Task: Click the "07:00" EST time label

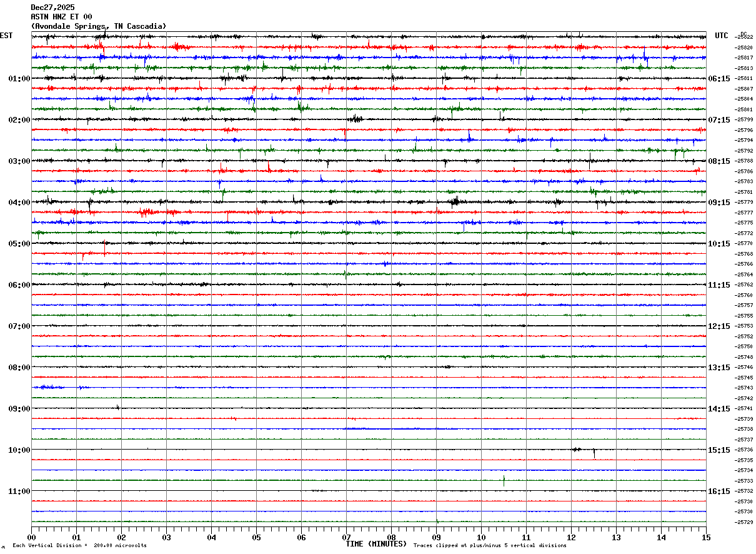Action: (x=19, y=326)
